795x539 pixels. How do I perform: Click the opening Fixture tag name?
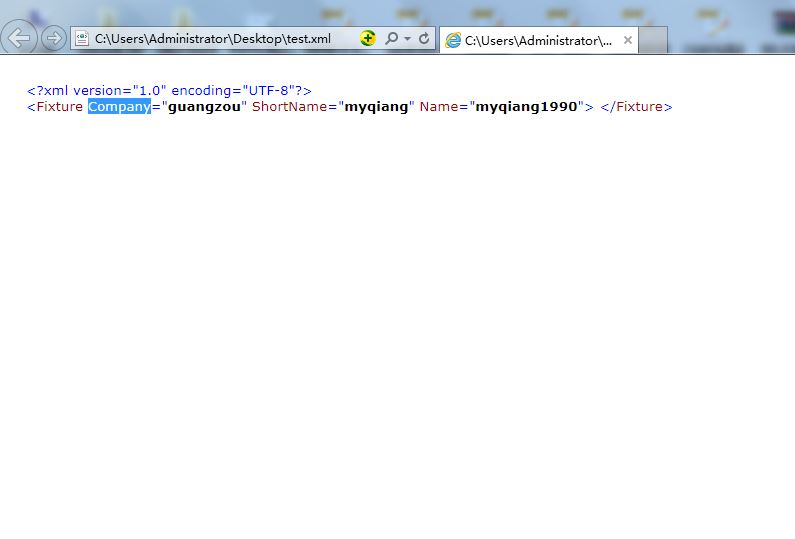pos(59,106)
